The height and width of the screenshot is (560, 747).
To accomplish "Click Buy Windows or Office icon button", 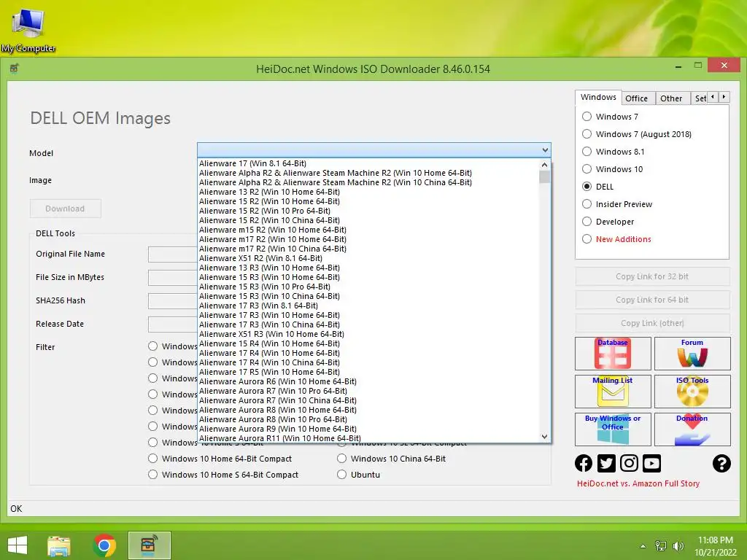I will (613, 429).
